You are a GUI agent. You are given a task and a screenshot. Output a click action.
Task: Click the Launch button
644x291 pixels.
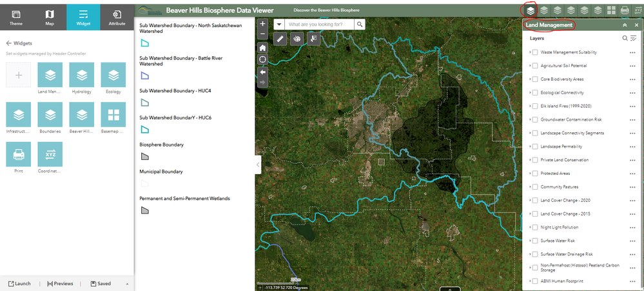click(19, 284)
